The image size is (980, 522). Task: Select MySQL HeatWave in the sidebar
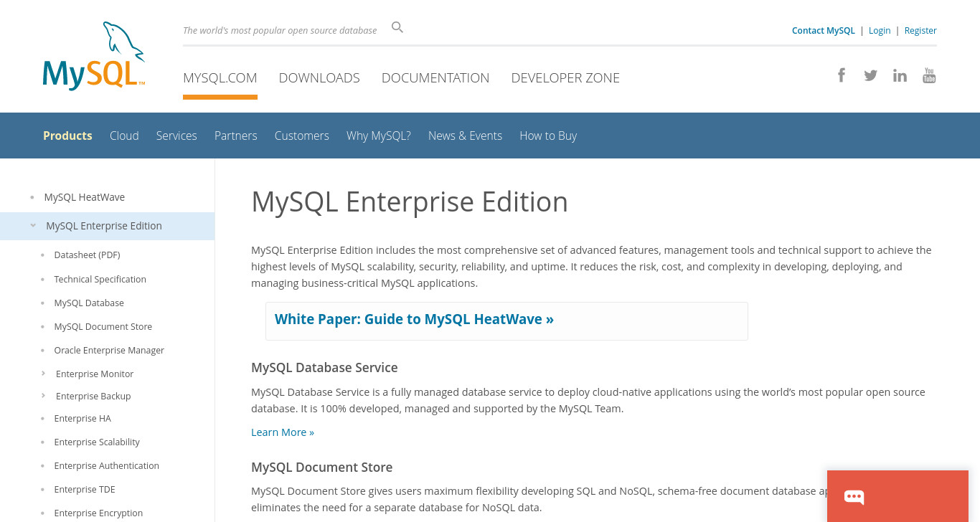pyautogui.click(x=85, y=197)
